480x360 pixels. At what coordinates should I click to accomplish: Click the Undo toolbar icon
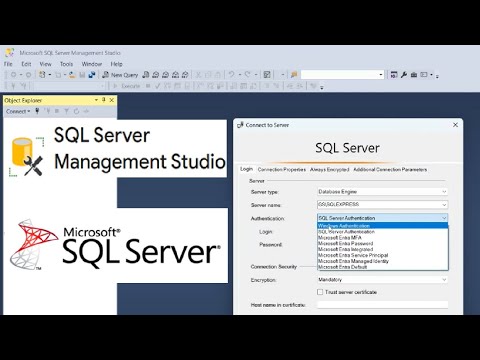click(x=231, y=75)
